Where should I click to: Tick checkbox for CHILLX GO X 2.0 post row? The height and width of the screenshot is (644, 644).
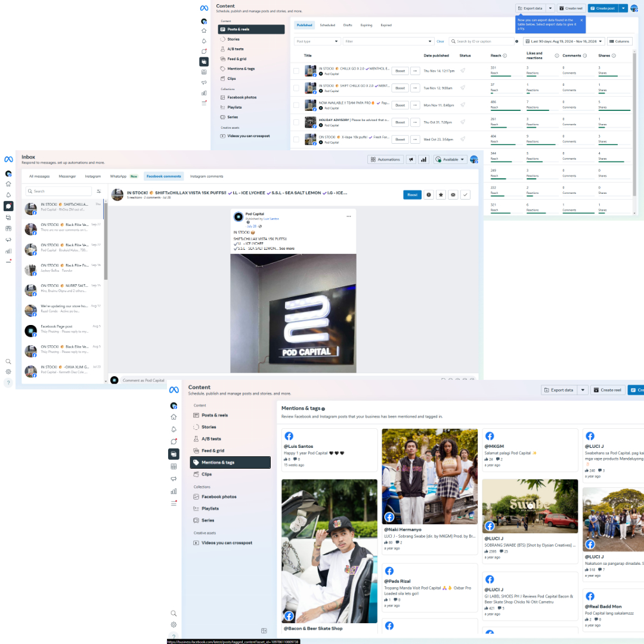[x=296, y=71]
